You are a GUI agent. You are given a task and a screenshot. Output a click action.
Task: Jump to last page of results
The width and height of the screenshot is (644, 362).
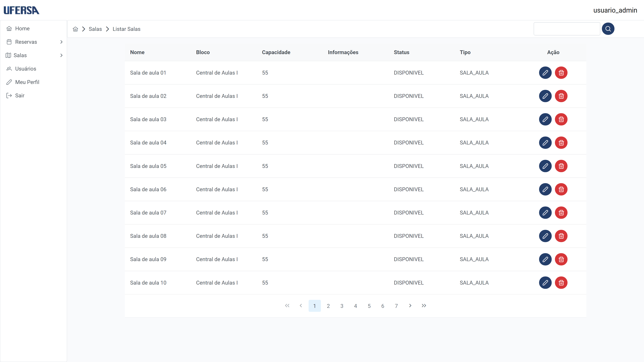click(x=424, y=306)
